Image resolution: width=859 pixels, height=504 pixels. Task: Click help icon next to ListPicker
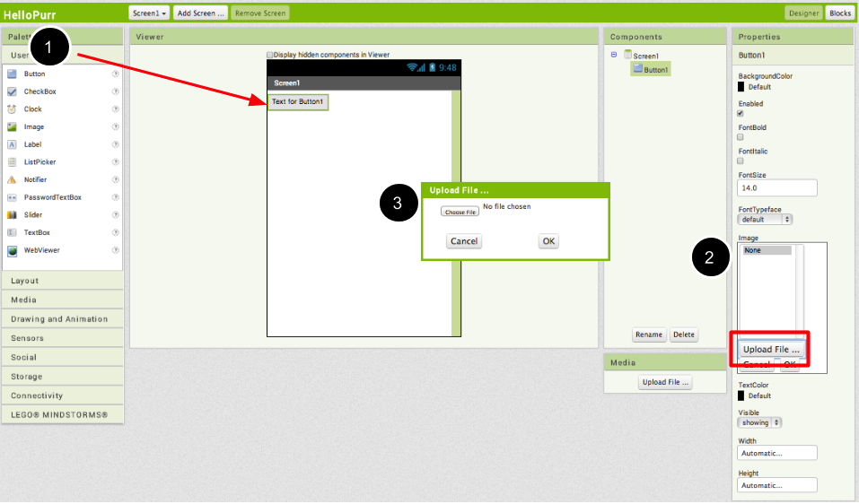[x=115, y=162]
